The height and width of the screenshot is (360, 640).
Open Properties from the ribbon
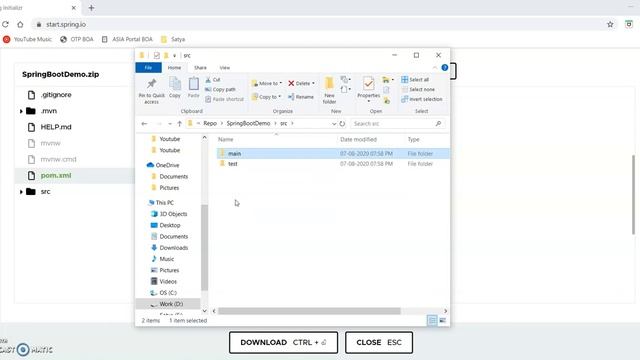coord(369,88)
